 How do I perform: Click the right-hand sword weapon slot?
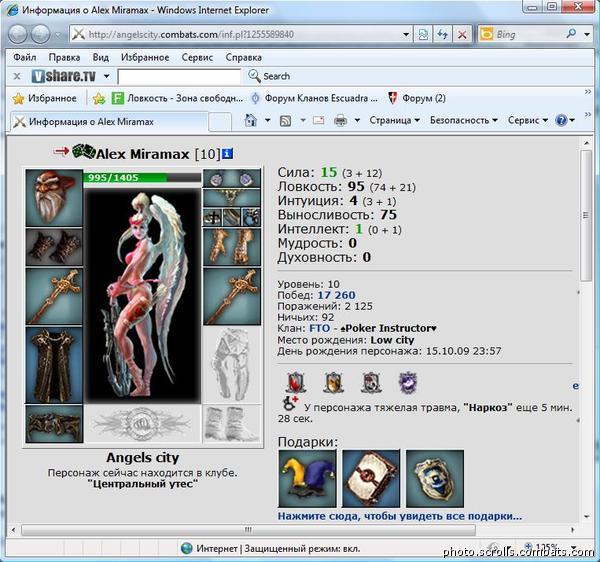(232, 296)
